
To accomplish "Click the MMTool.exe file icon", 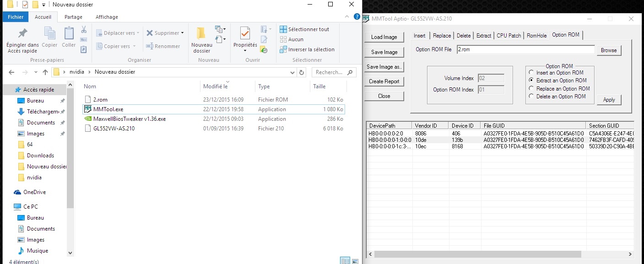I will pos(88,109).
